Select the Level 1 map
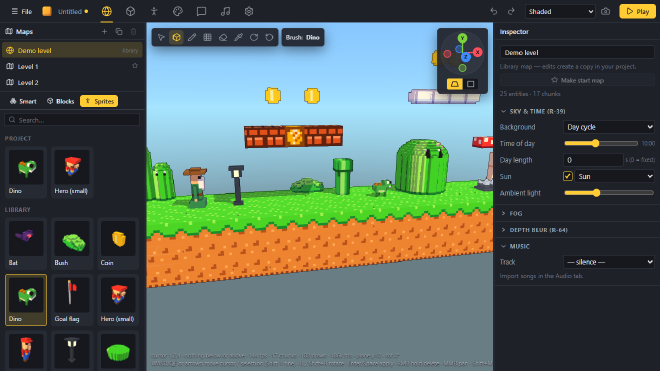 [x=72, y=66]
